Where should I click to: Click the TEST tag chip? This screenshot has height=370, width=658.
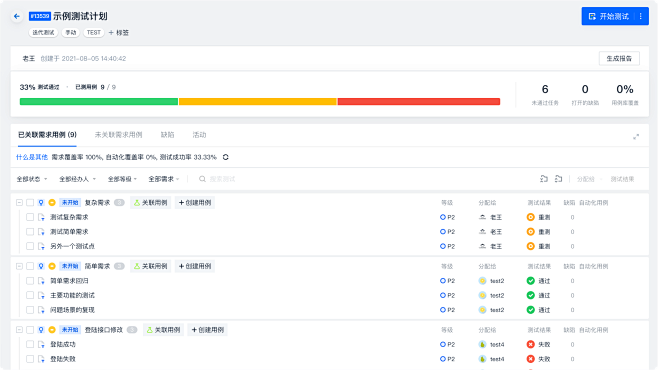(94, 32)
